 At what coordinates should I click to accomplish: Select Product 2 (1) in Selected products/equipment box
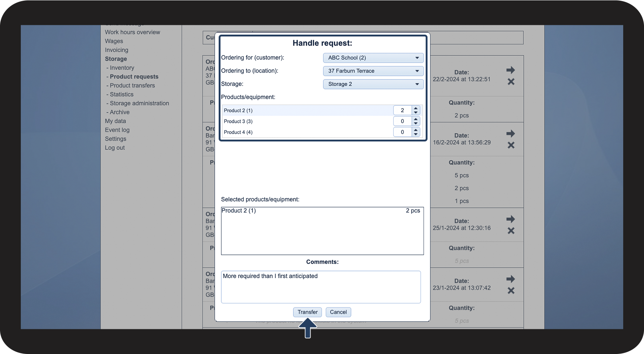click(321, 211)
